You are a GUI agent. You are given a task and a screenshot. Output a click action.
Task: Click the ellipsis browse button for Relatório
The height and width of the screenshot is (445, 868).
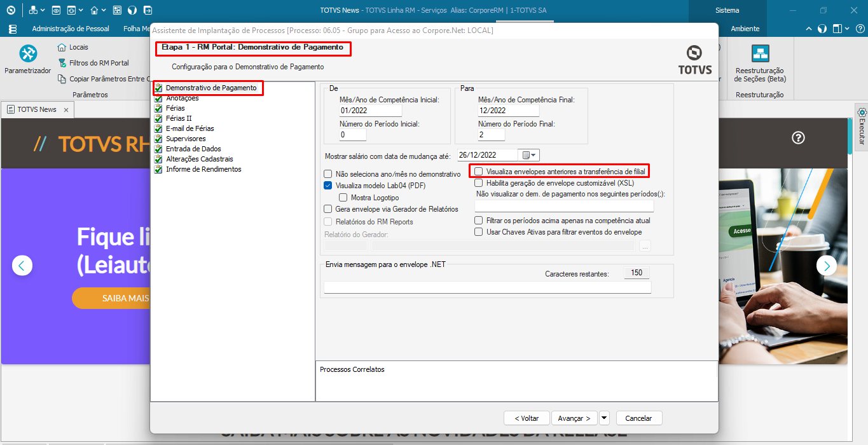(645, 246)
